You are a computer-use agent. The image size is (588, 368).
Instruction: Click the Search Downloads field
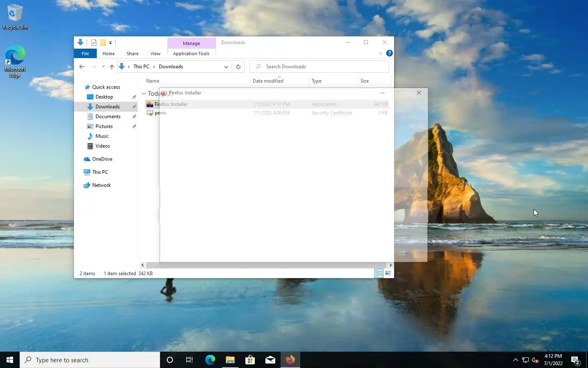[319, 67]
